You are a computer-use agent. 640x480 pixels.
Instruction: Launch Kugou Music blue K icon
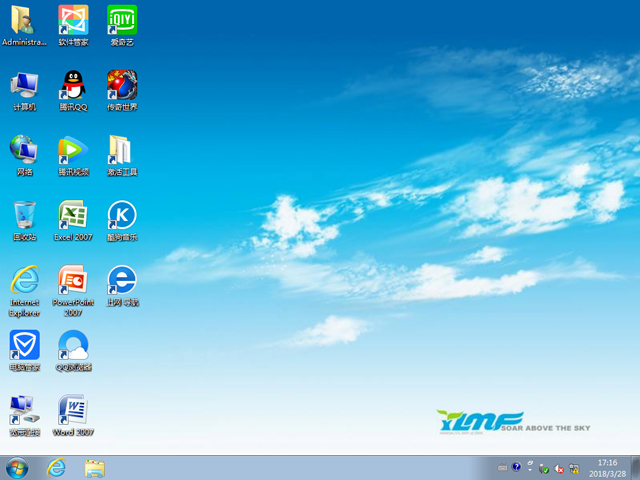click(121, 215)
